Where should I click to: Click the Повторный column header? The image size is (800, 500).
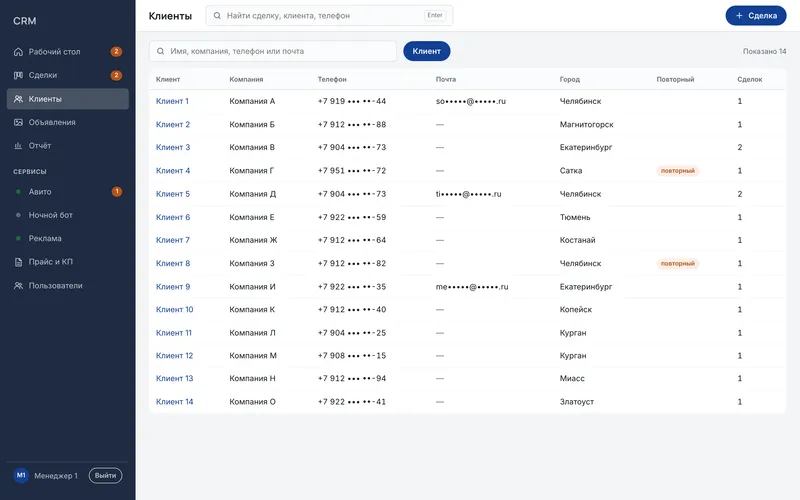pos(676,79)
